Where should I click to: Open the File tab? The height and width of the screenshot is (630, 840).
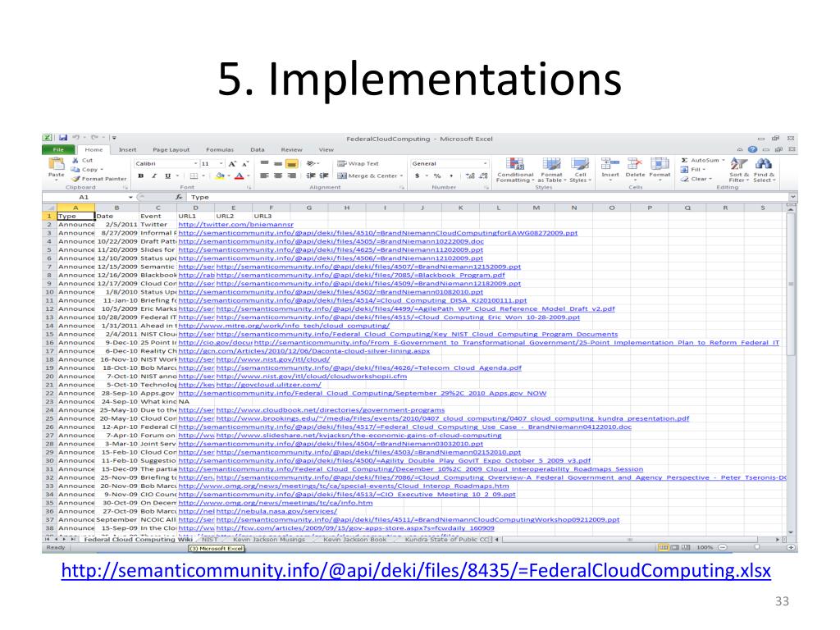point(58,149)
